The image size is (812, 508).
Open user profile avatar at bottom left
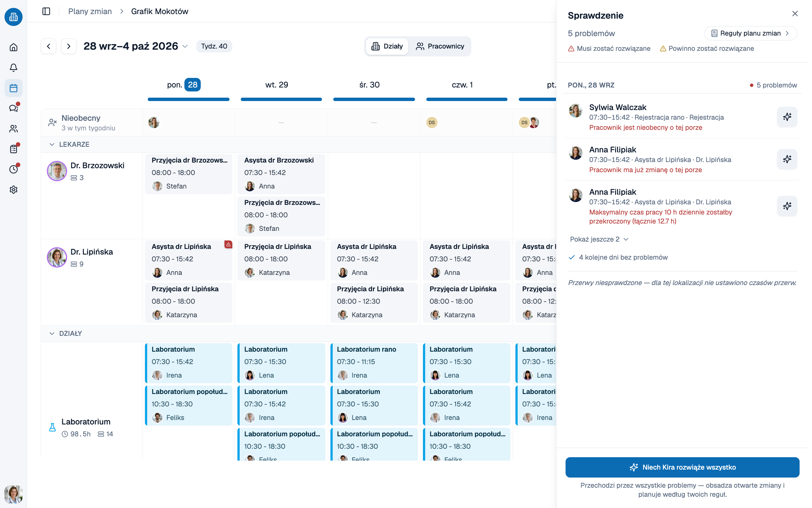14,494
